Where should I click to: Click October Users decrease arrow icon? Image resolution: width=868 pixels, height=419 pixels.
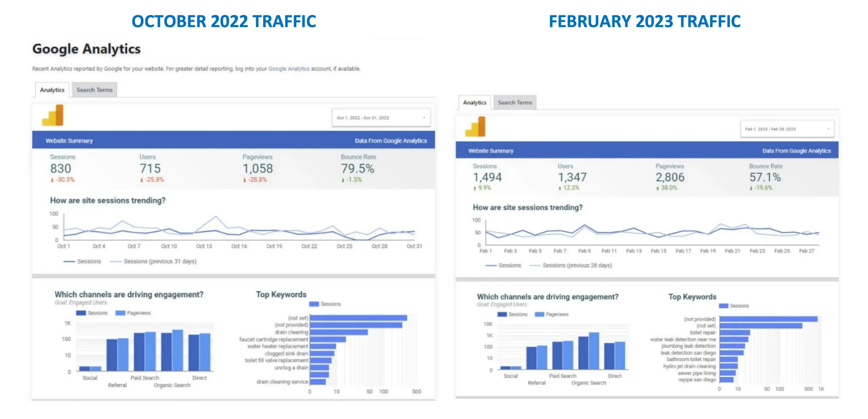click(141, 180)
